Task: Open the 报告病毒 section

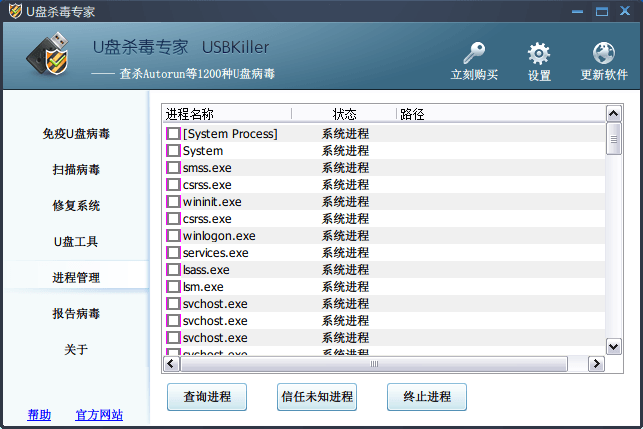Action: pos(76,314)
